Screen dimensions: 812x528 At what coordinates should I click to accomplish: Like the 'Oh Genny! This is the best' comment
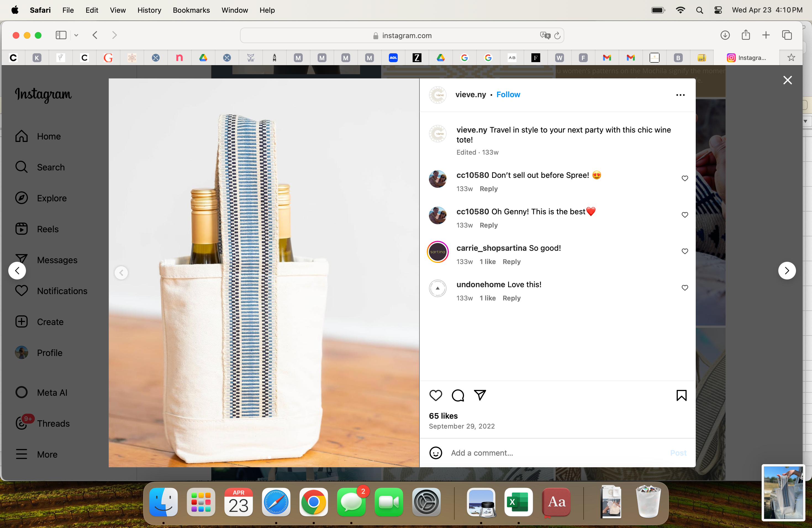pyautogui.click(x=685, y=215)
